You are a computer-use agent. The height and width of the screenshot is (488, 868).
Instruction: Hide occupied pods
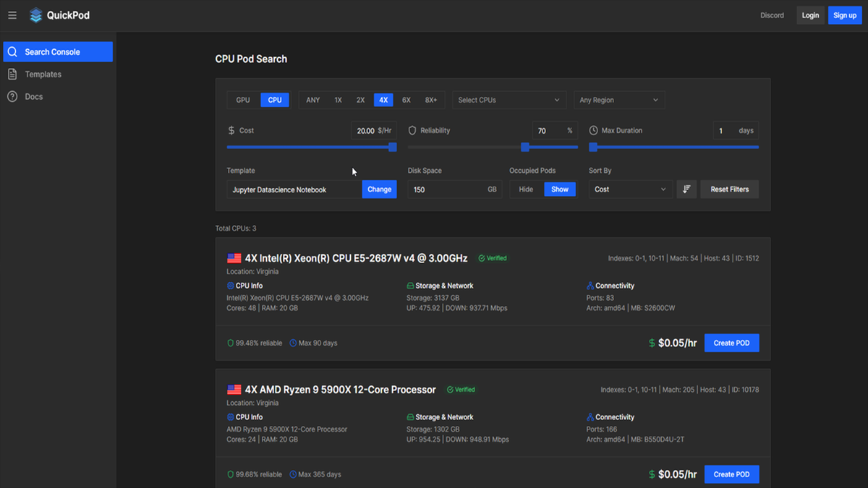(x=527, y=189)
